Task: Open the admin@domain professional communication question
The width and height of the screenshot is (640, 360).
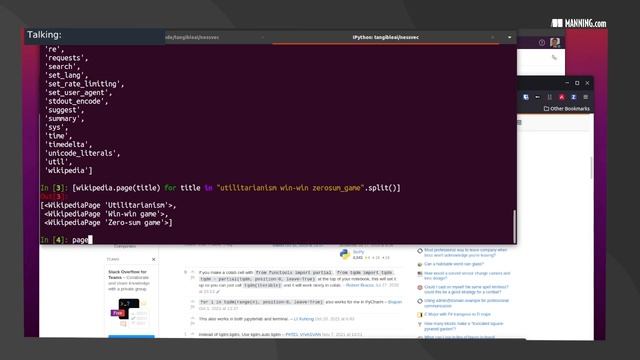Action: point(466,303)
